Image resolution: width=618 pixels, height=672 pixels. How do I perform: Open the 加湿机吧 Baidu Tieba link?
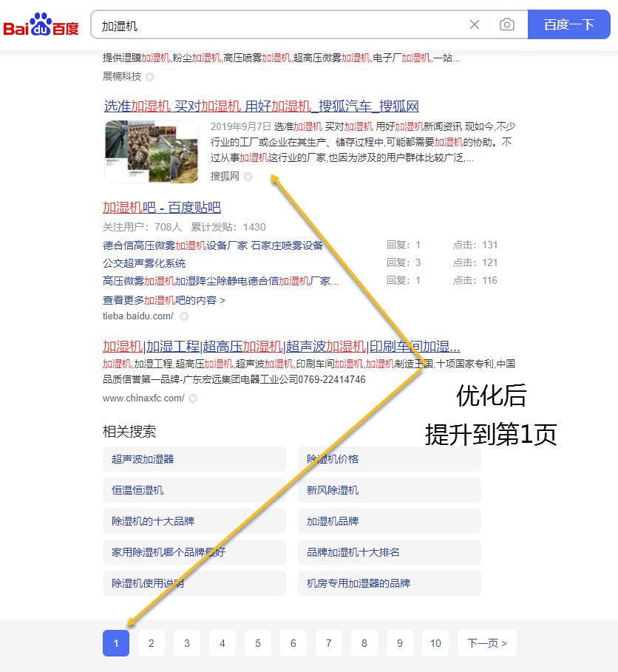pos(163,208)
